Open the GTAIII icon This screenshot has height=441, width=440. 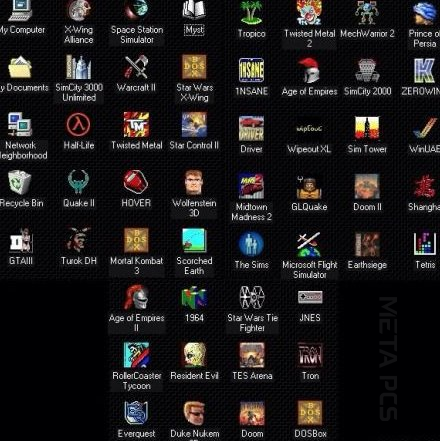click(x=21, y=240)
